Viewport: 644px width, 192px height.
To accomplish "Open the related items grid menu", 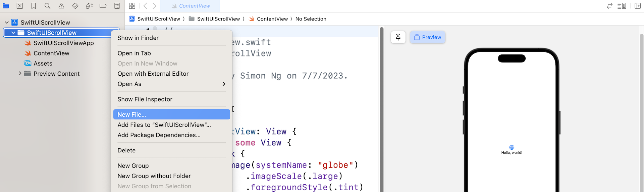I will click(132, 6).
